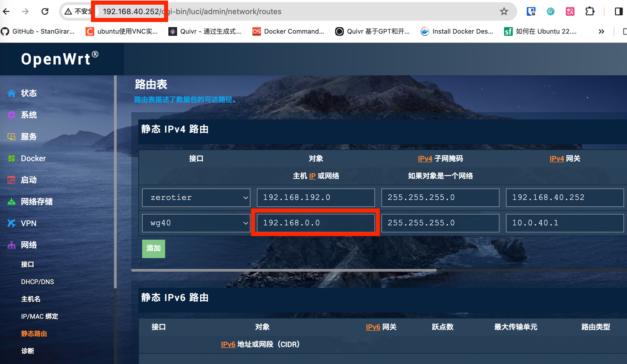The width and height of the screenshot is (627, 364).
Task: Click the IPv4 link in 子网掩码 header
Action: pyautogui.click(x=425, y=159)
